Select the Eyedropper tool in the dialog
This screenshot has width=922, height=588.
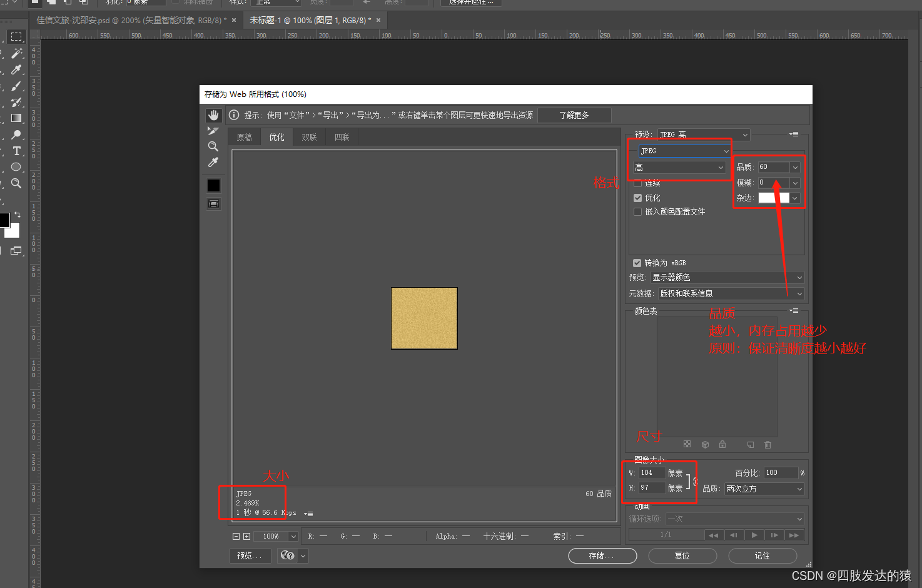(213, 163)
